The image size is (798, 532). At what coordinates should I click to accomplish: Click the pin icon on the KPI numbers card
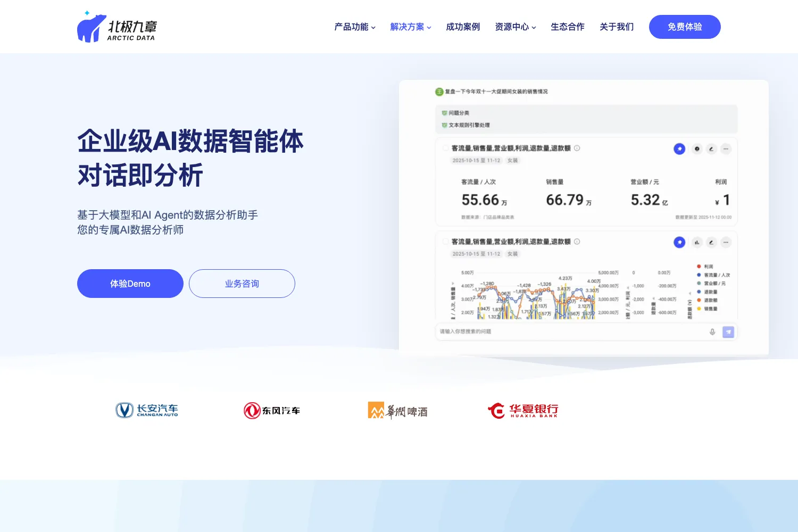tap(679, 149)
